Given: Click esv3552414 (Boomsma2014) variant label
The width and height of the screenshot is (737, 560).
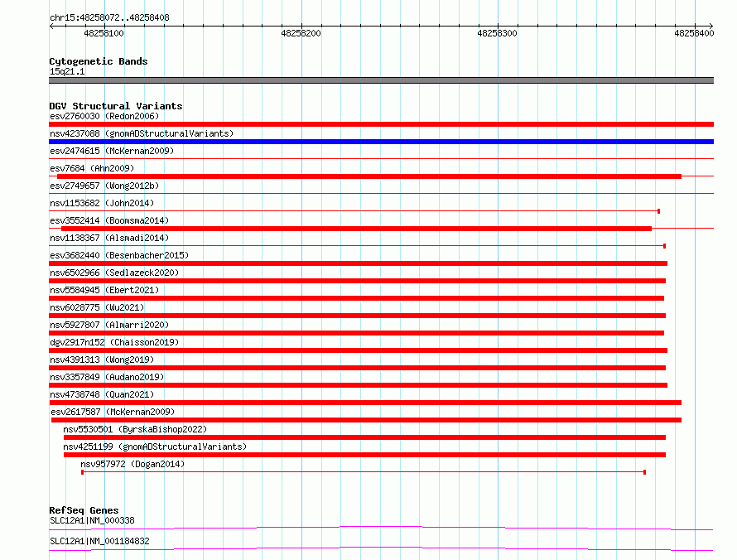Looking at the screenshot, I should point(109,220).
